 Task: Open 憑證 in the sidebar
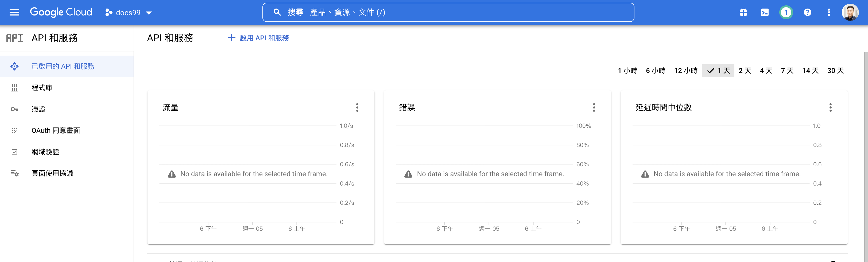pyautogui.click(x=38, y=109)
